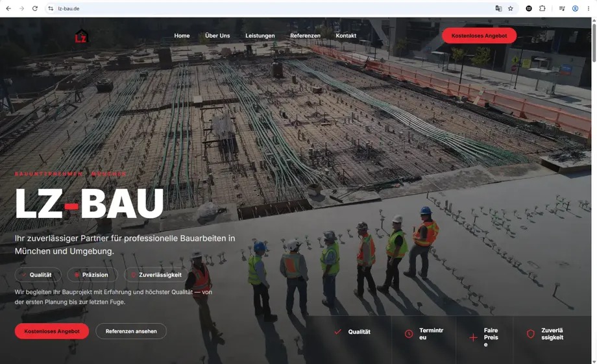Click the translate page icon
Image resolution: width=597 pixels, height=364 pixels.
click(x=498, y=8)
